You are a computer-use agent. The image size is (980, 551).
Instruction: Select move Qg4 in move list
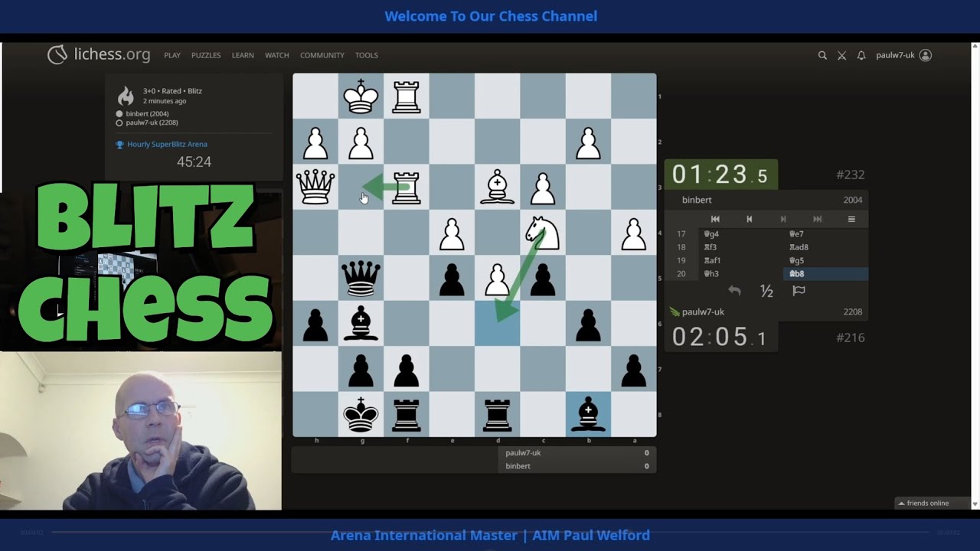[x=743, y=234]
